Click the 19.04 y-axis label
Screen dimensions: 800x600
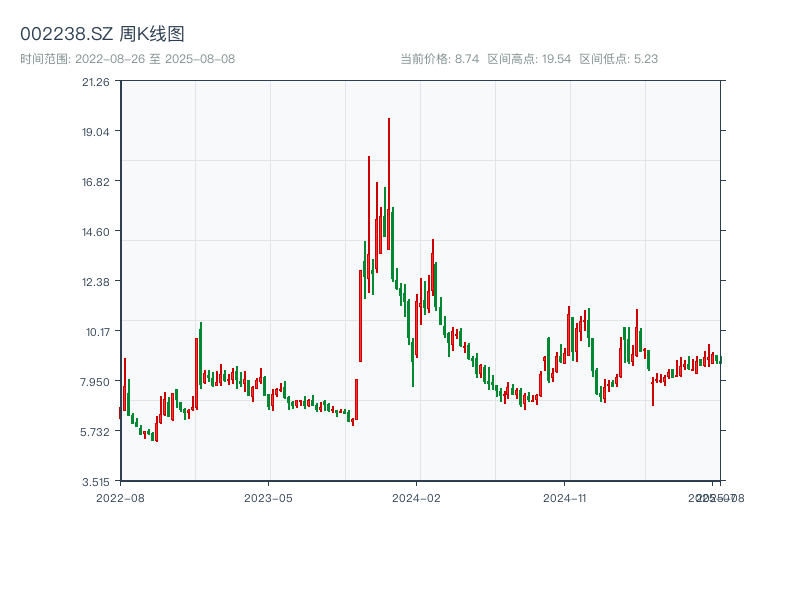[96, 132]
